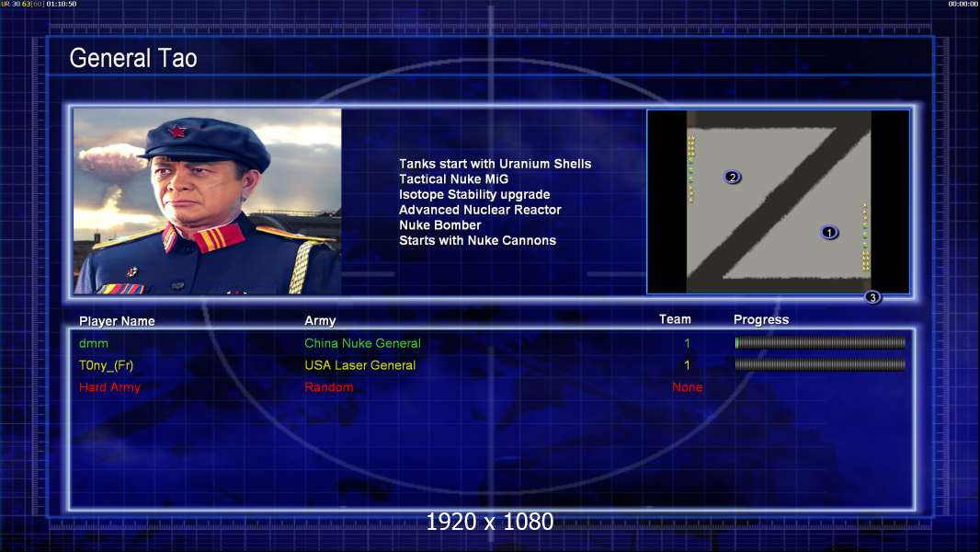Click start position marker 2 on minimap
Viewport: 980px width, 552px height.
[x=733, y=177]
